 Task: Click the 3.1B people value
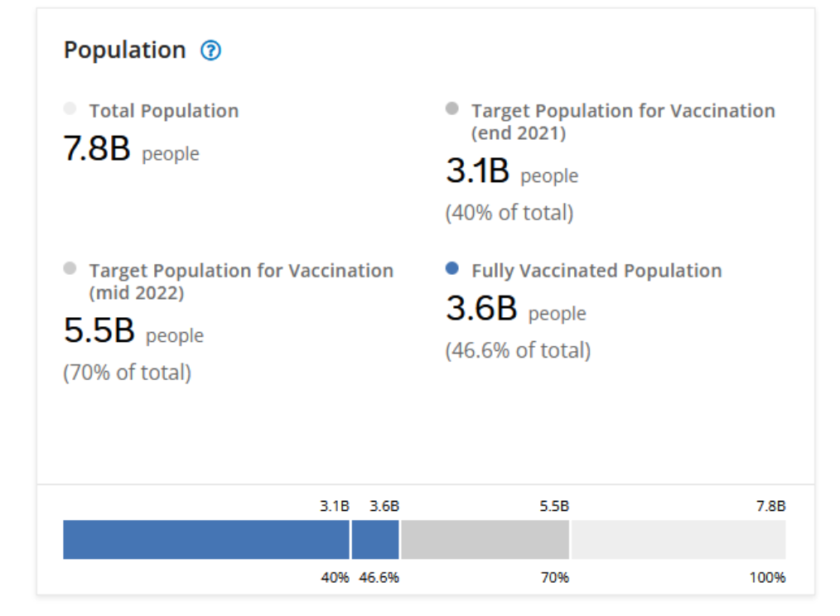point(477,171)
